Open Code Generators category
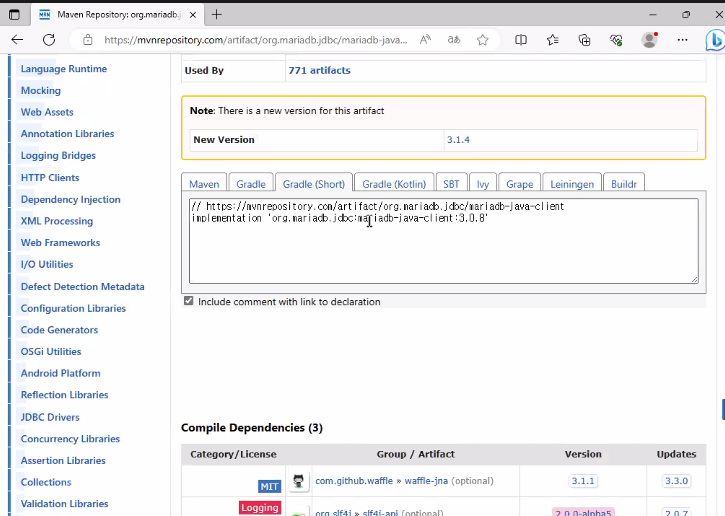Screen dimensions: 725x516 (60, 330)
